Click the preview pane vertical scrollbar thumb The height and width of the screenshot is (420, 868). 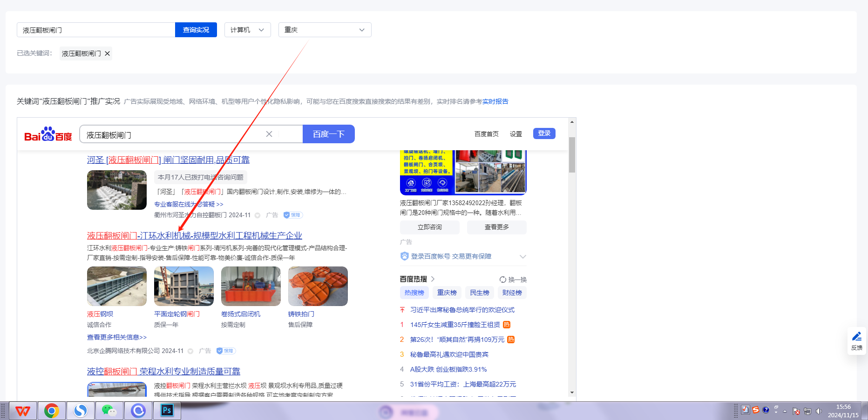(572, 154)
